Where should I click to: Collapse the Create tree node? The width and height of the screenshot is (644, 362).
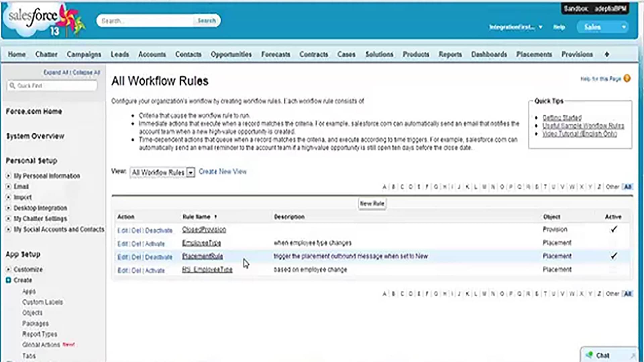[8, 280]
